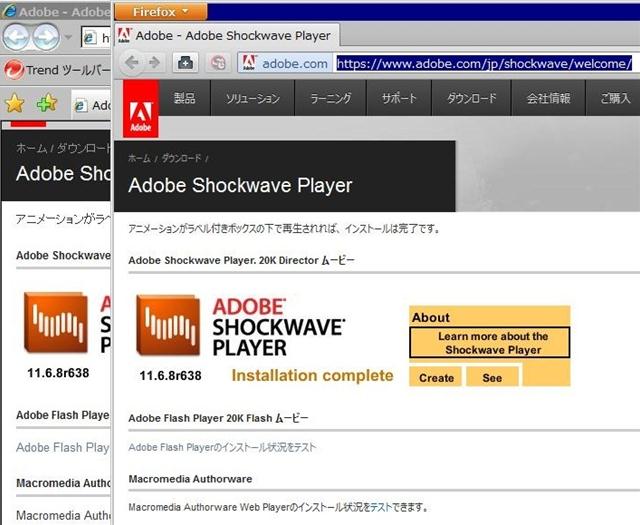Open the 製品 navigation menu
The image size is (640, 525).
click(x=184, y=98)
